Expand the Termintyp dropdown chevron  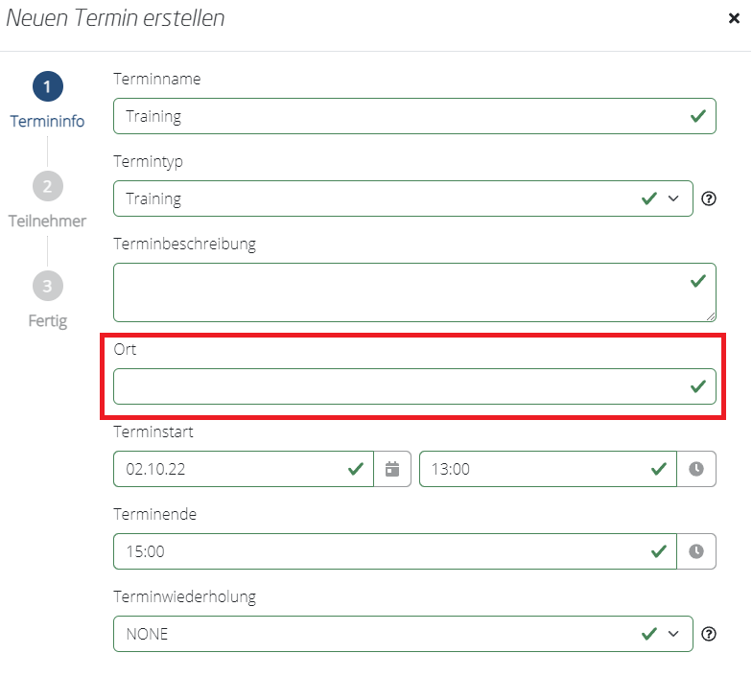(x=673, y=198)
